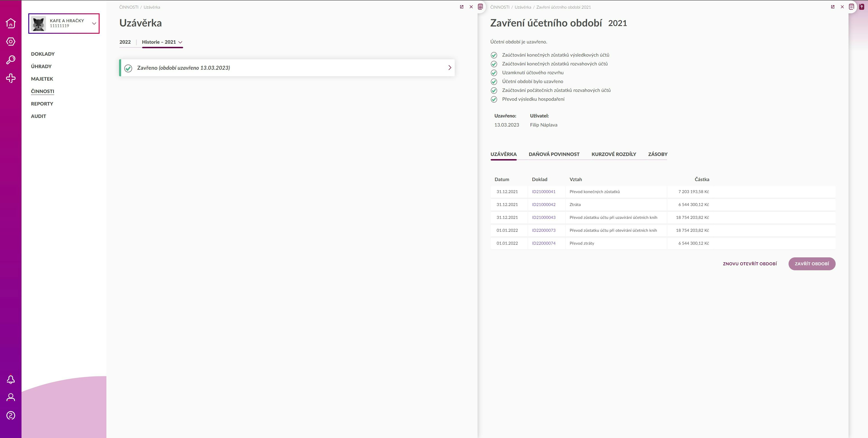Open the search magnifier in sidebar

(x=11, y=60)
